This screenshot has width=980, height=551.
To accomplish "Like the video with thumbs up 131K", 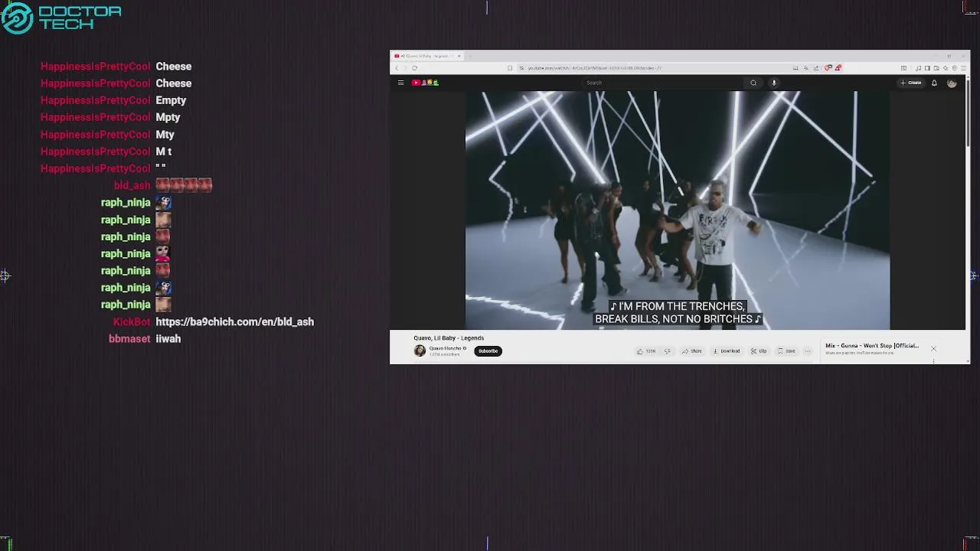I will (647, 351).
